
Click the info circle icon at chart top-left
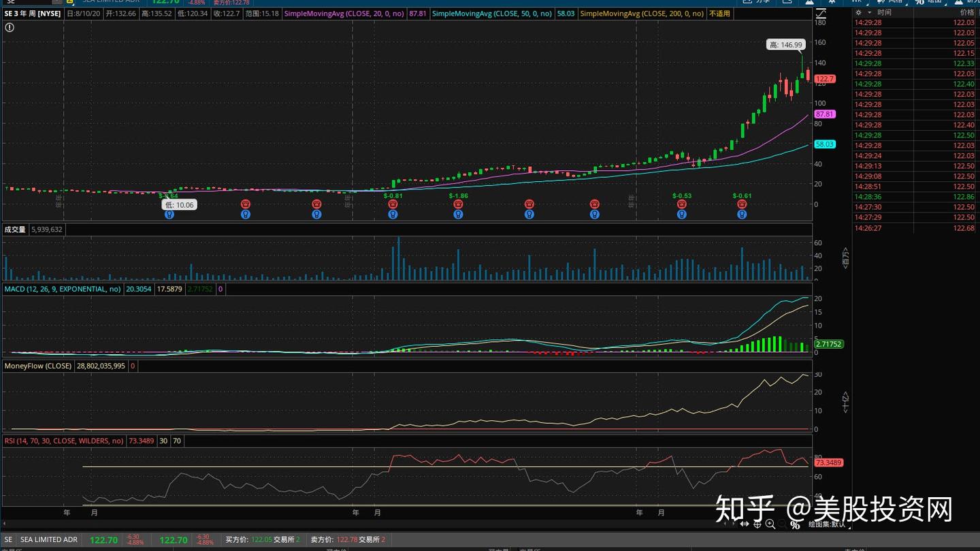[x=8, y=27]
